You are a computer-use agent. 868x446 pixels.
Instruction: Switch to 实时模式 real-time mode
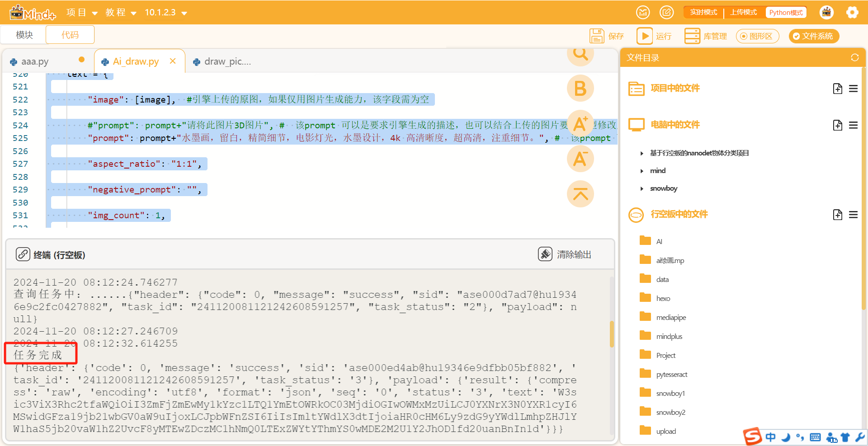click(703, 12)
